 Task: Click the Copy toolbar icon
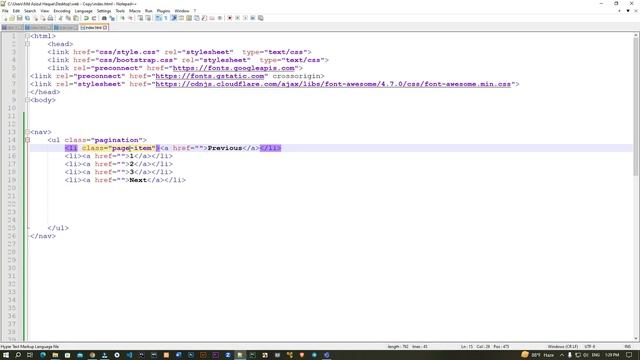(x=69, y=18)
